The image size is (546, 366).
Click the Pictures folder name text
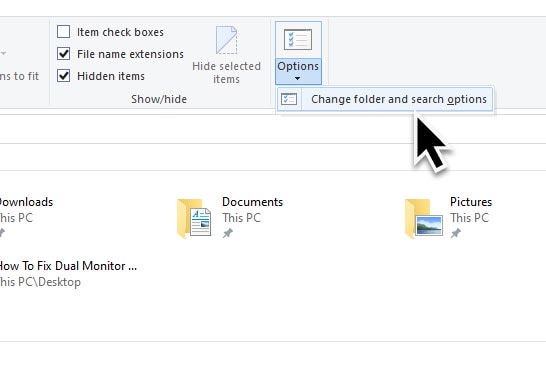[471, 202]
